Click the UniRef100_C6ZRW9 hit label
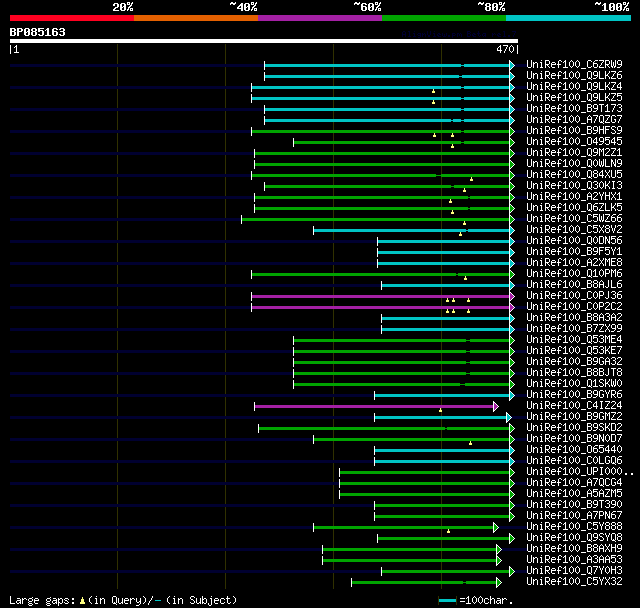Screen dimensions: 640x608 pyautogui.click(x=574, y=64)
